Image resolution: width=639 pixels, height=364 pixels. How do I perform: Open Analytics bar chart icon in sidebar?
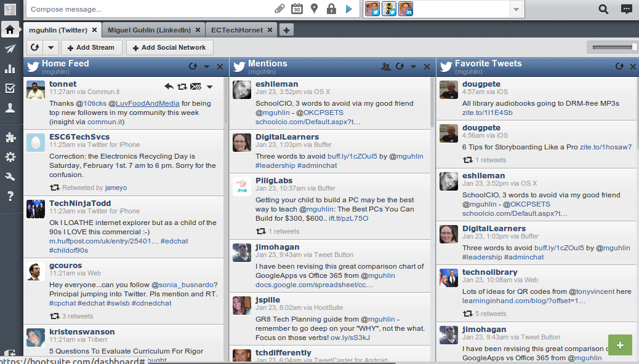(10, 69)
